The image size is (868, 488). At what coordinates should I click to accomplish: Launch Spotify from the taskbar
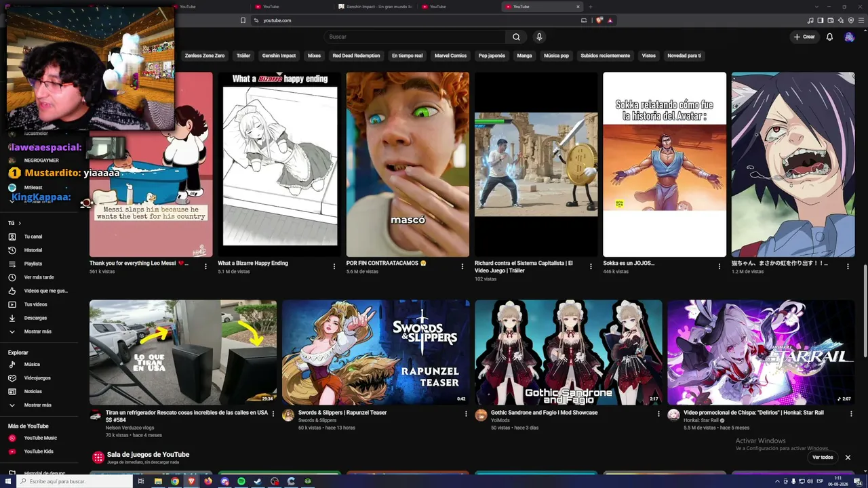[x=241, y=481]
